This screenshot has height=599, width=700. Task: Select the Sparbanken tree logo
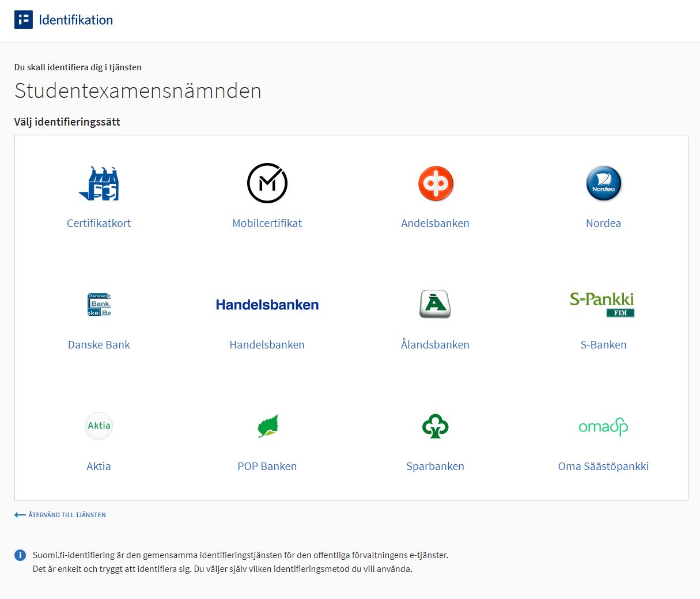pos(436,426)
